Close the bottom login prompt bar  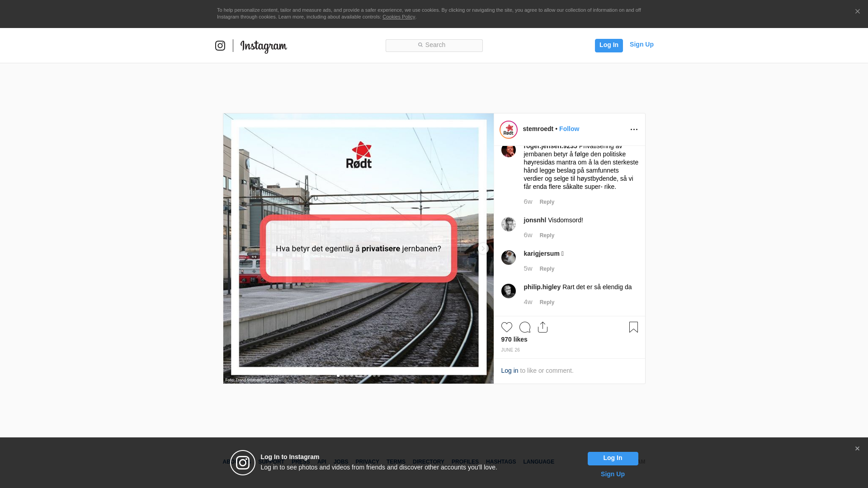(x=857, y=449)
